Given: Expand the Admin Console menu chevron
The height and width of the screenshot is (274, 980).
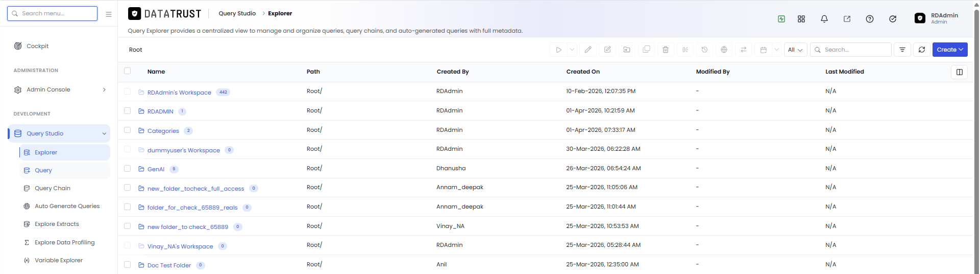Looking at the screenshot, I should click(x=105, y=89).
